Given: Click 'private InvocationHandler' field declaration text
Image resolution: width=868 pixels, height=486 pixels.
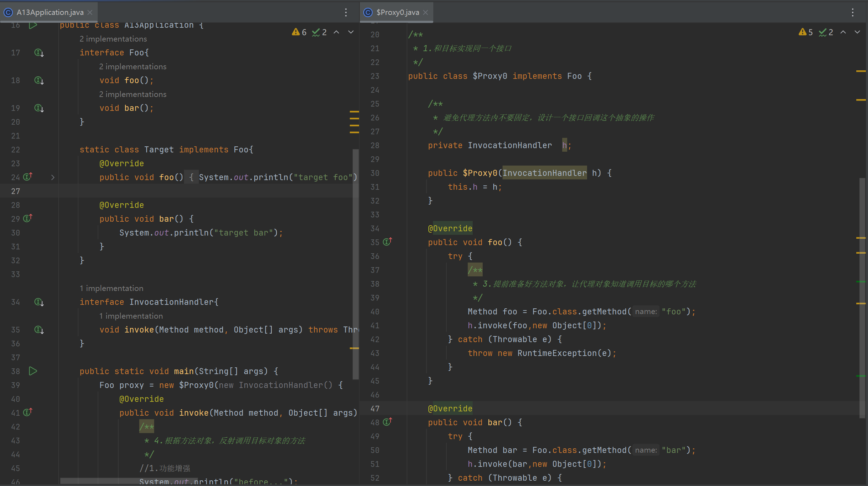Looking at the screenshot, I should (x=490, y=145).
